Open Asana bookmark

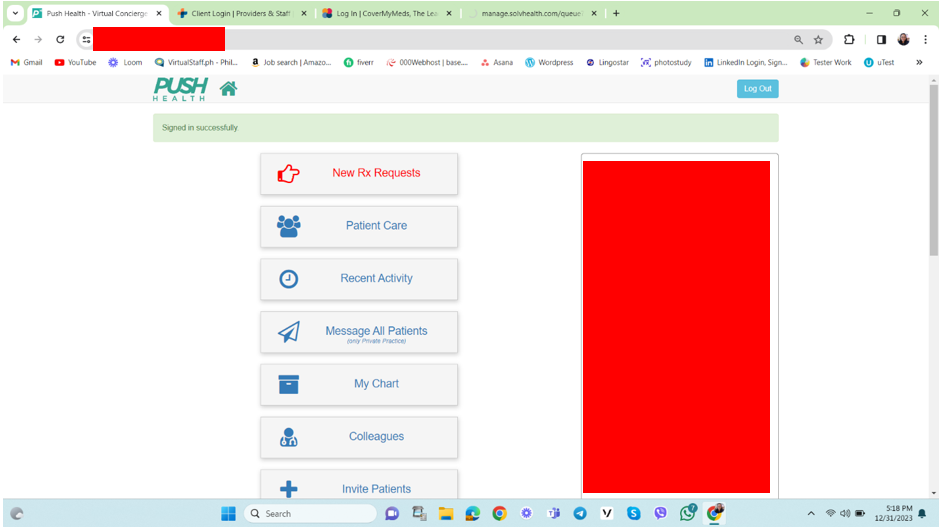(x=497, y=62)
